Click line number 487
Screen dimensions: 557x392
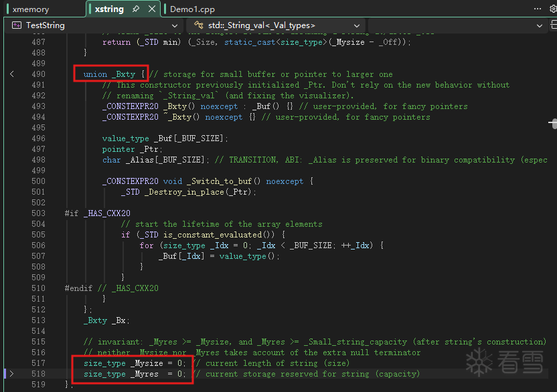point(38,42)
